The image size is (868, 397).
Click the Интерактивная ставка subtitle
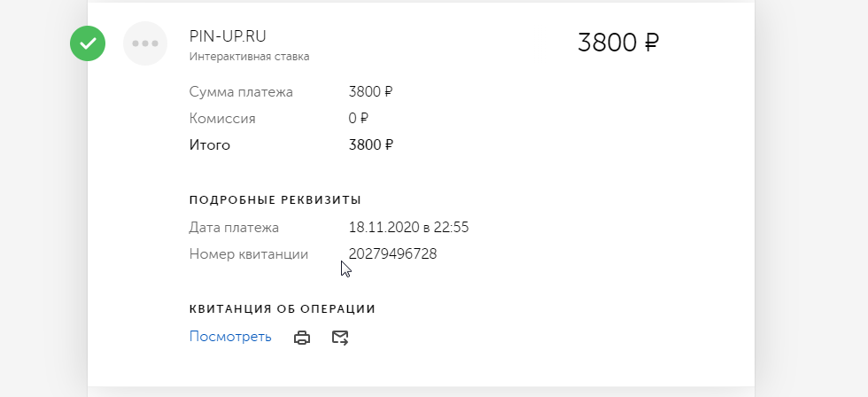coord(249,57)
